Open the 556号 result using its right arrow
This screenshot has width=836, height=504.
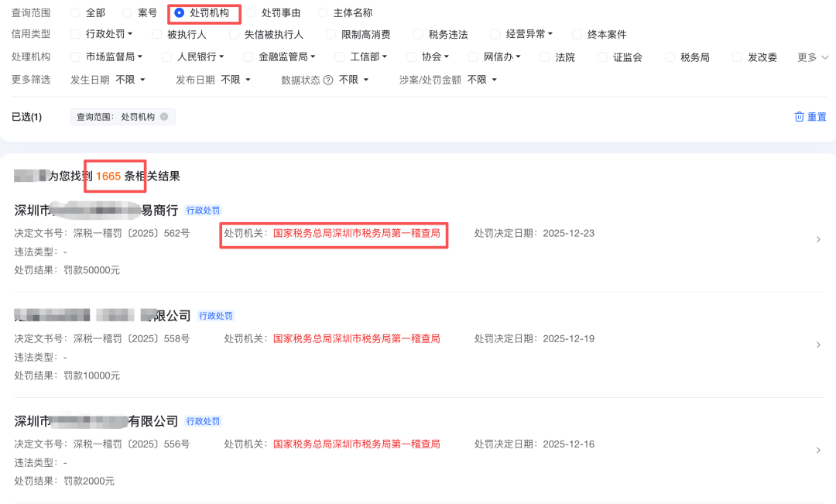pos(818,451)
